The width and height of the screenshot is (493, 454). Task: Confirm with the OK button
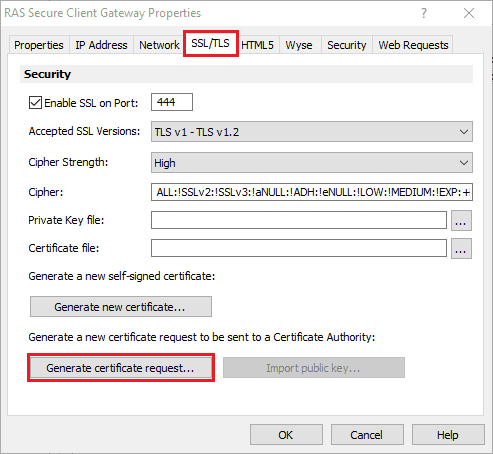tap(286, 435)
